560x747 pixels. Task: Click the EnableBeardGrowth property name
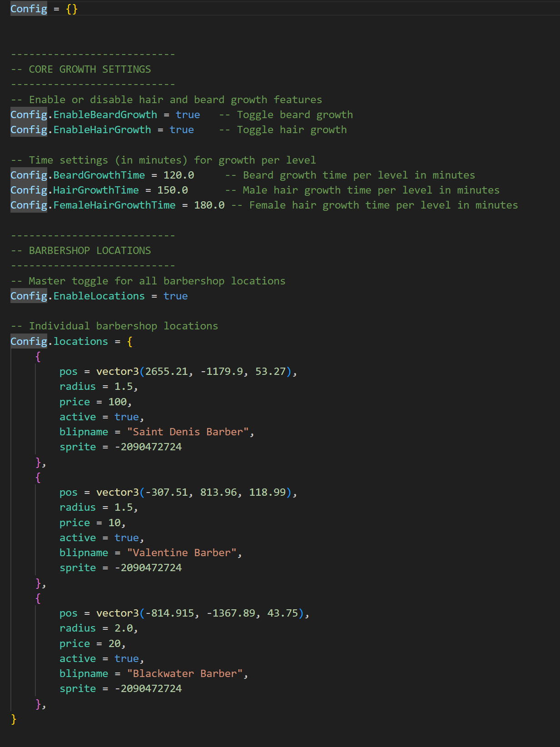[x=105, y=115]
